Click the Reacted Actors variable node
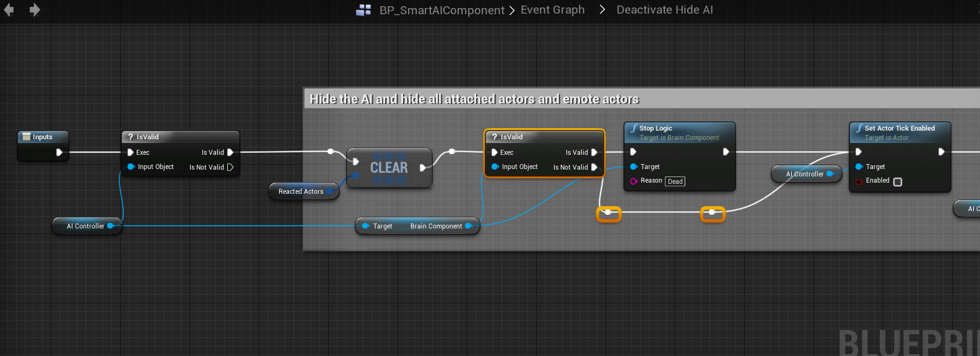 [301, 191]
